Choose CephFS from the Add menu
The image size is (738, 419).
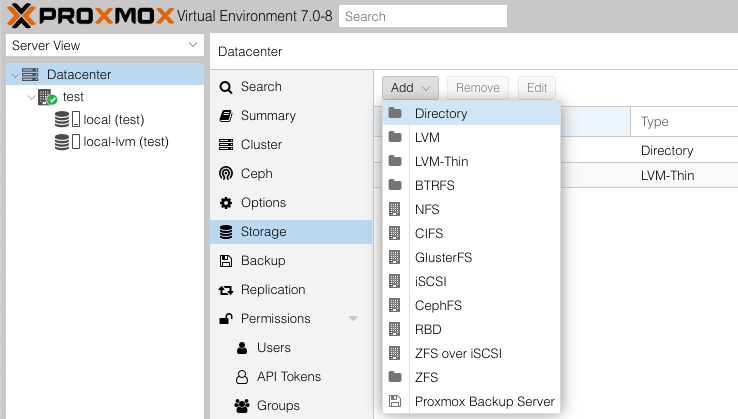pyautogui.click(x=472, y=306)
